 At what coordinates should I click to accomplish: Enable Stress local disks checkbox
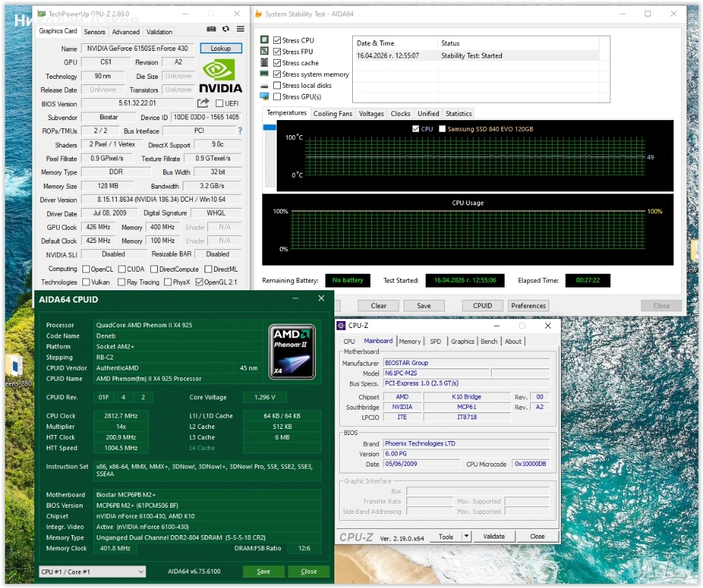[x=277, y=86]
